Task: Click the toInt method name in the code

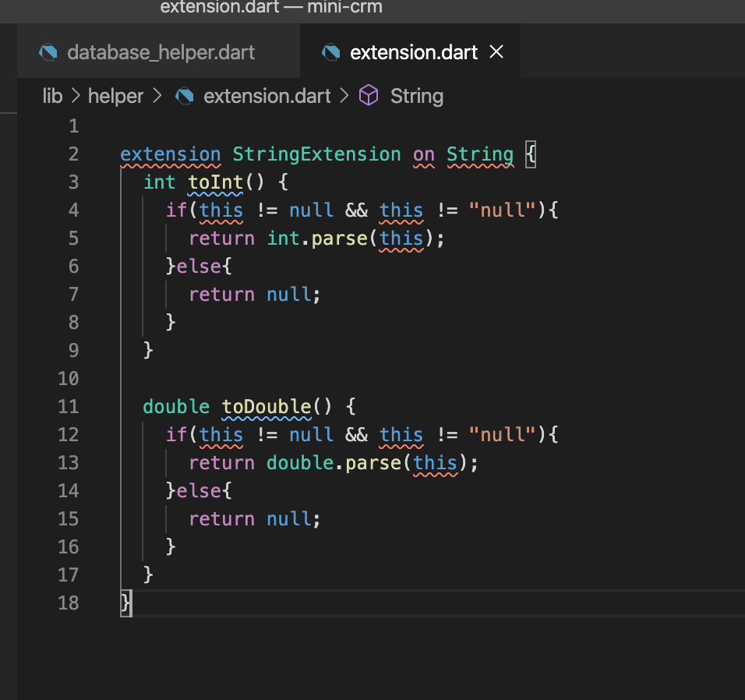Action: 216,182
